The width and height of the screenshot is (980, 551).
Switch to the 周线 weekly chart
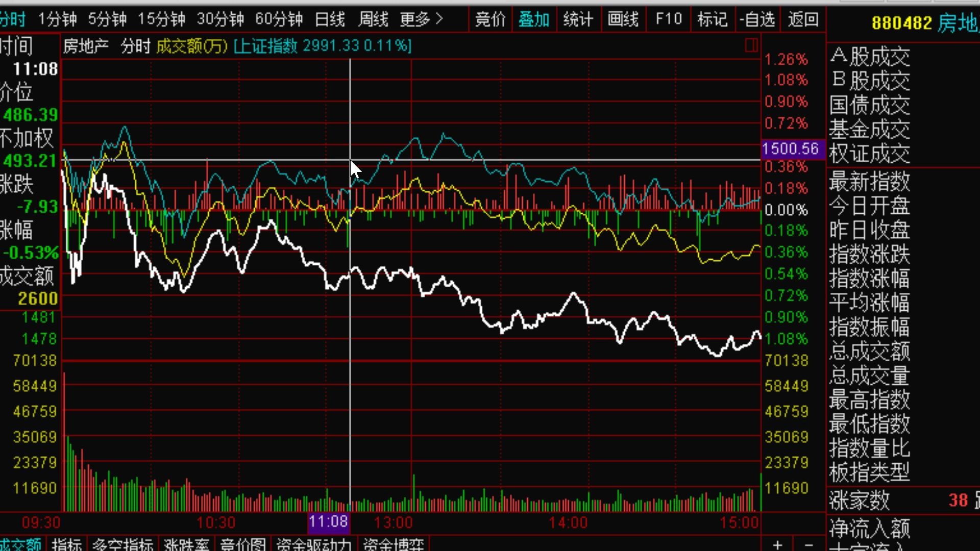click(x=373, y=19)
